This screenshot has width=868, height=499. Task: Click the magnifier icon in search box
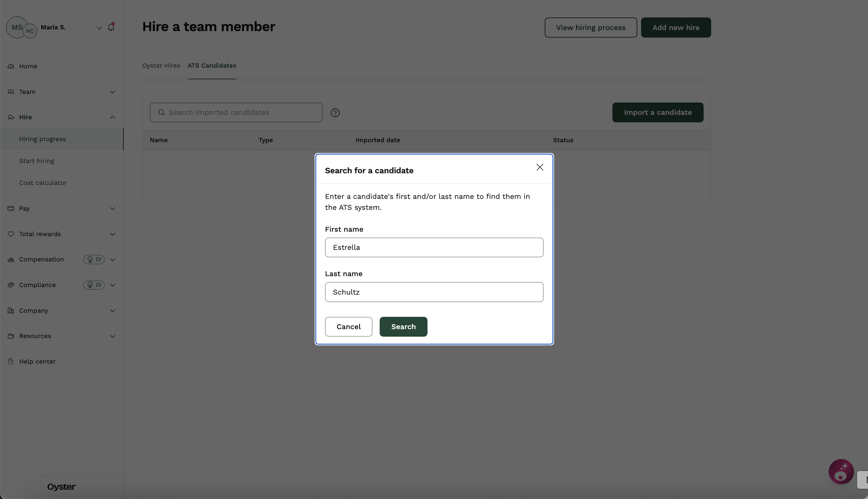(161, 112)
